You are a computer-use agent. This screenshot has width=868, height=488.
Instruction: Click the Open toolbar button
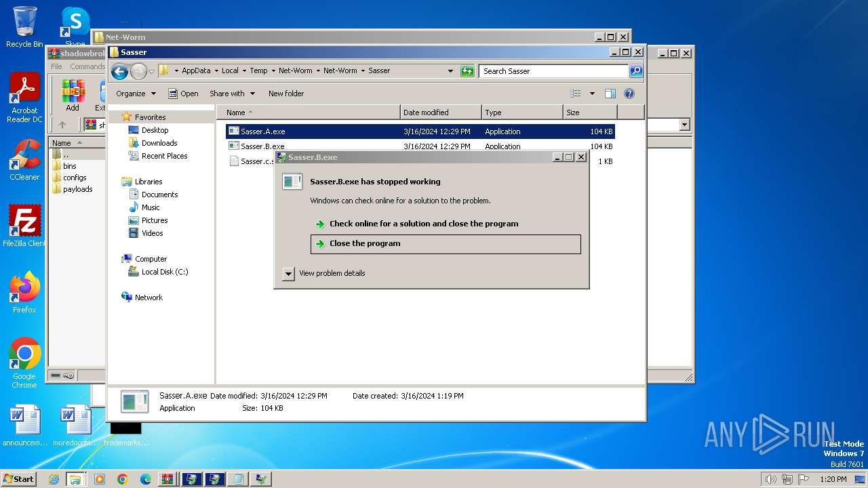point(183,94)
